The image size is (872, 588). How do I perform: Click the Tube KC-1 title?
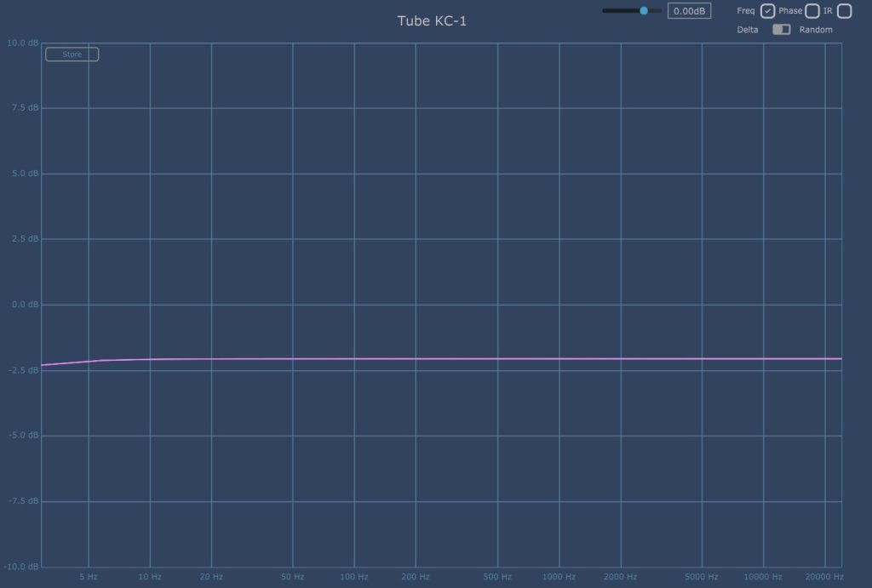pos(432,21)
